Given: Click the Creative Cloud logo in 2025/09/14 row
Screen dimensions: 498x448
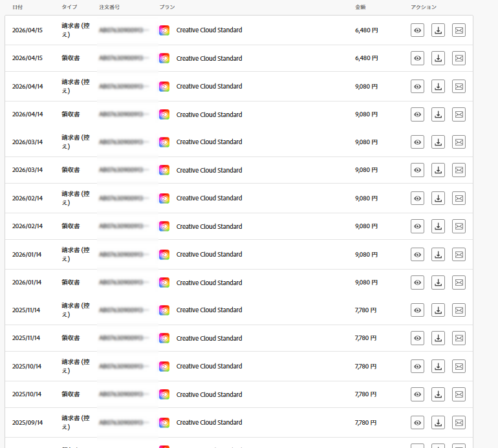Looking at the screenshot, I should 164,422.
